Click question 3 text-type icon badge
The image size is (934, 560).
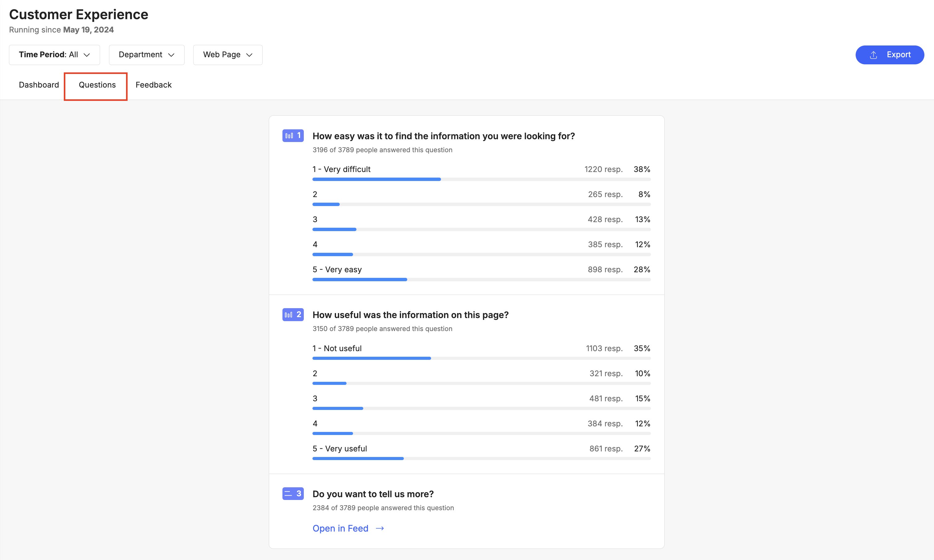(x=293, y=493)
